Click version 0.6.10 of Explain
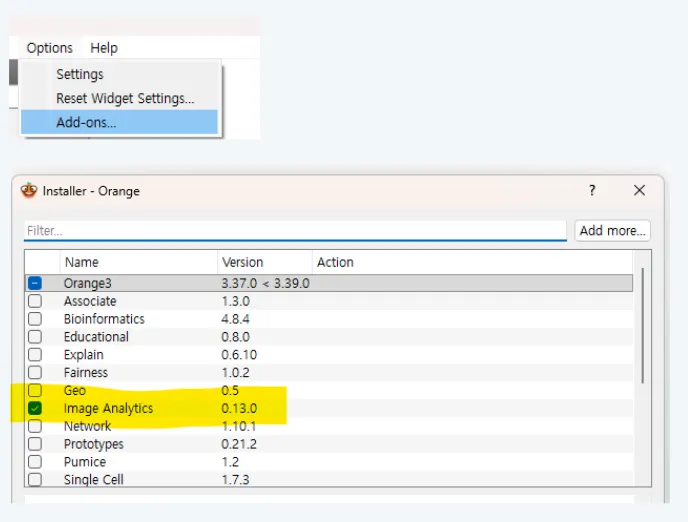This screenshot has width=688, height=522. click(239, 355)
